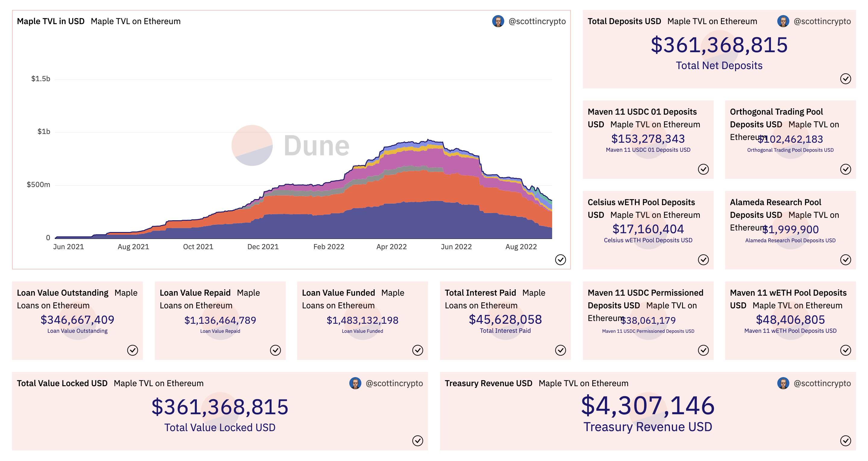868x461 pixels.
Task: Open Celsius wETH Pool Deposits USD title
Action: click(x=641, y=208)
